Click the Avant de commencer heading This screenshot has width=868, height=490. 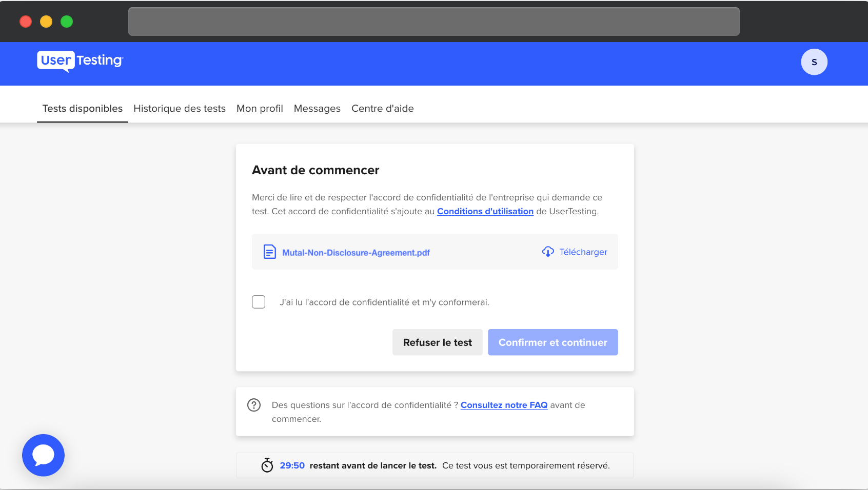[x=315, y=170]
